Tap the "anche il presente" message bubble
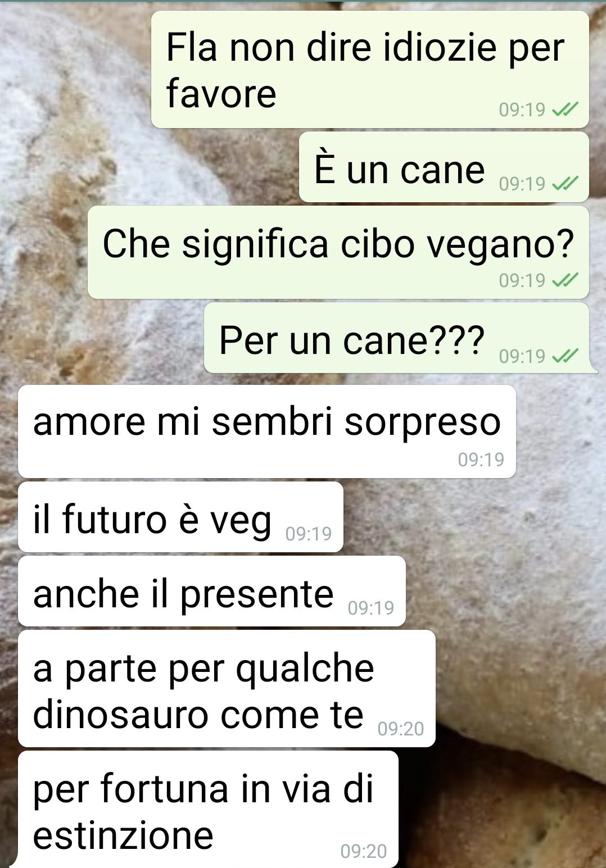This screenshot has height=868, width=606. click(212, 591)
